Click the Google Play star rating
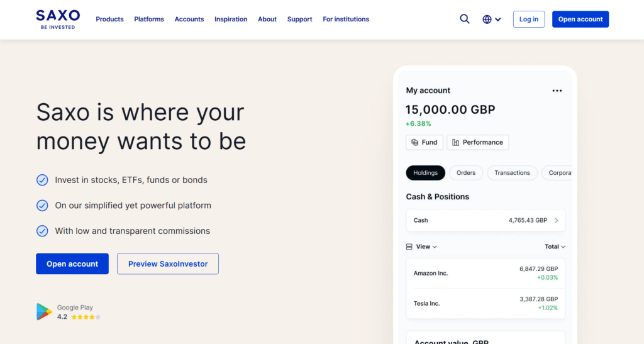Image resolution: width=644 pixels, height=344 pixels. click(86, 317)
